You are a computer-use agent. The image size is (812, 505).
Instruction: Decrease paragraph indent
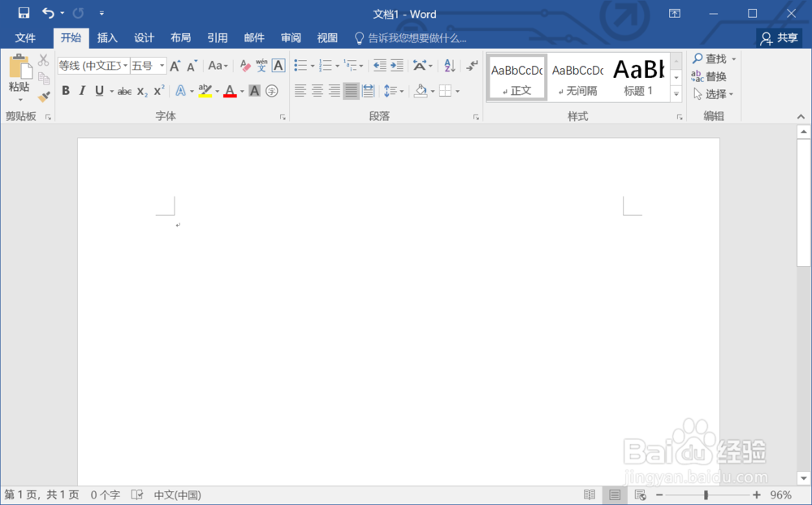(379, 66)
